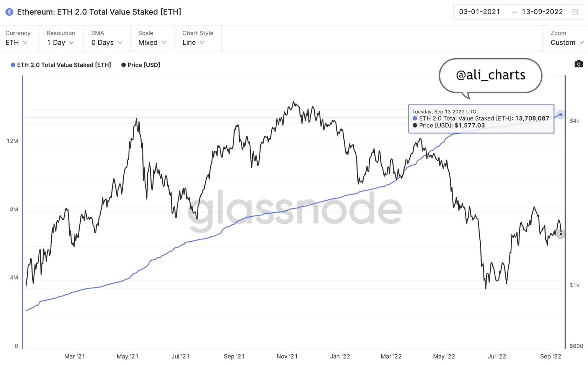Viewport: 588px width, 365px height.
Task: Click the blue staked-value data point
Action: [x=561, y=115]
